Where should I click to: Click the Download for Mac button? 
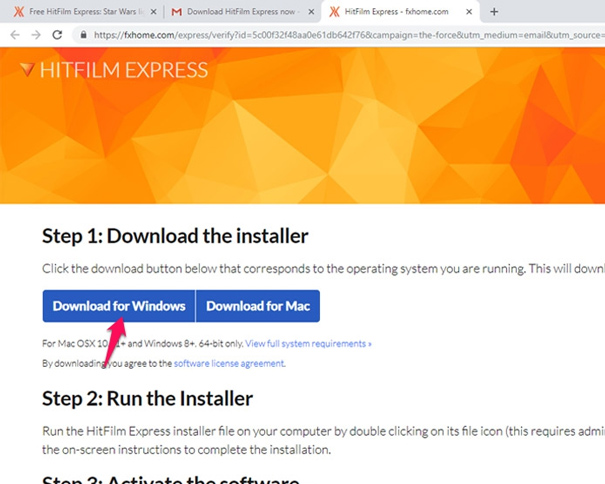(x=258, y=306)
